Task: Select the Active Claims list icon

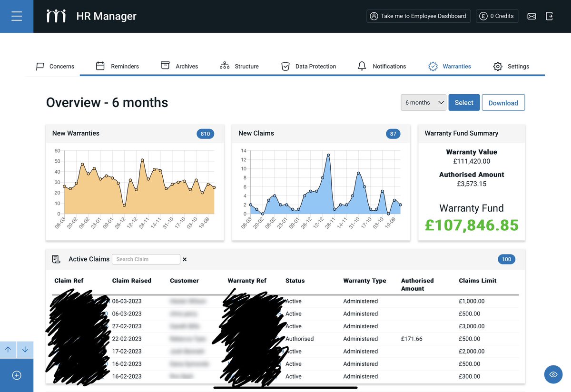Action: [x=56, y=259]
